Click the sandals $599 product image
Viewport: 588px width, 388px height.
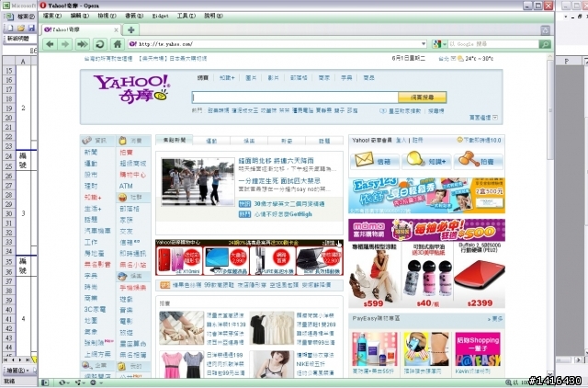(x=374, y=276)
